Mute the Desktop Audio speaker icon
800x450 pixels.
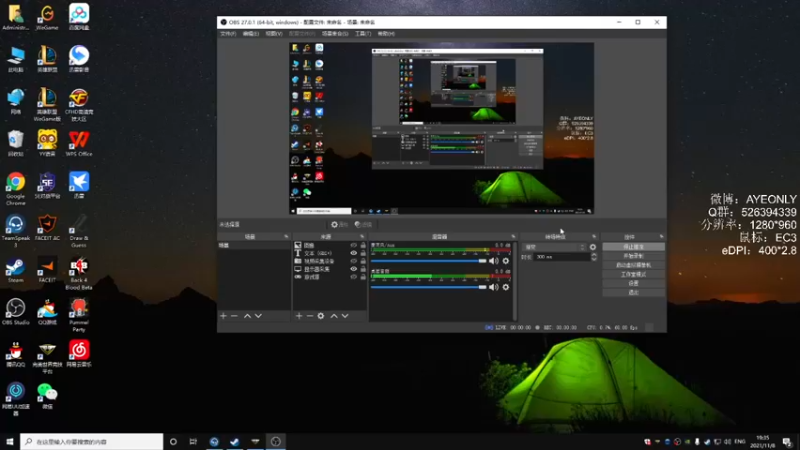(x=494, y=287)
